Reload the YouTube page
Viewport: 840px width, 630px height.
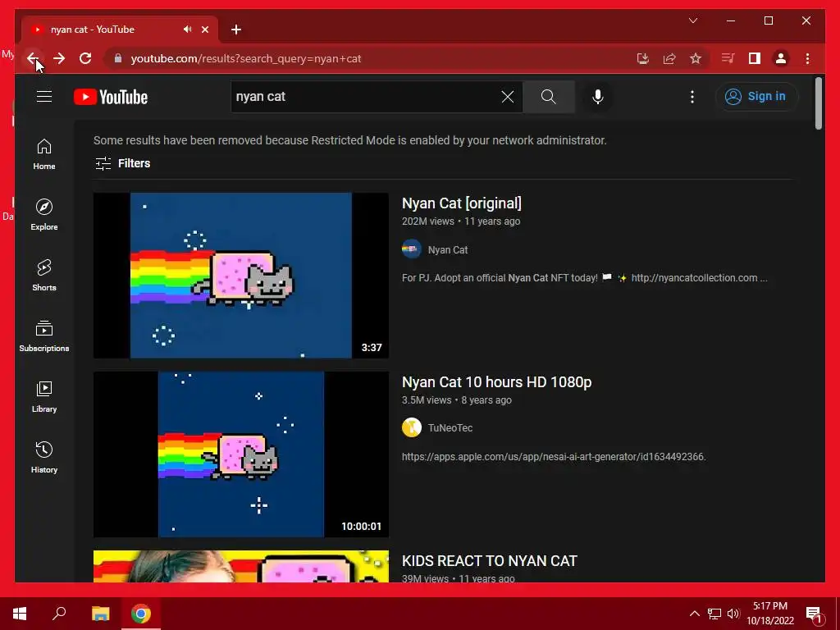[85, 58]
